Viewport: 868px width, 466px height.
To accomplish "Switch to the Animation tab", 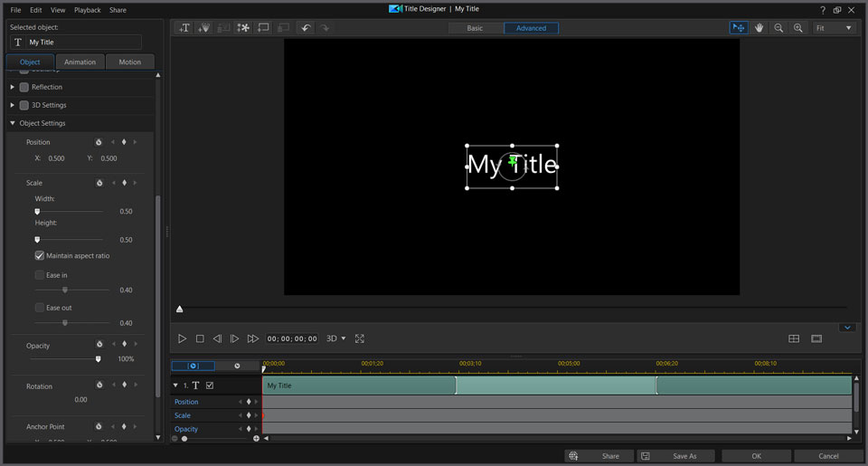I will coord(80,62).
